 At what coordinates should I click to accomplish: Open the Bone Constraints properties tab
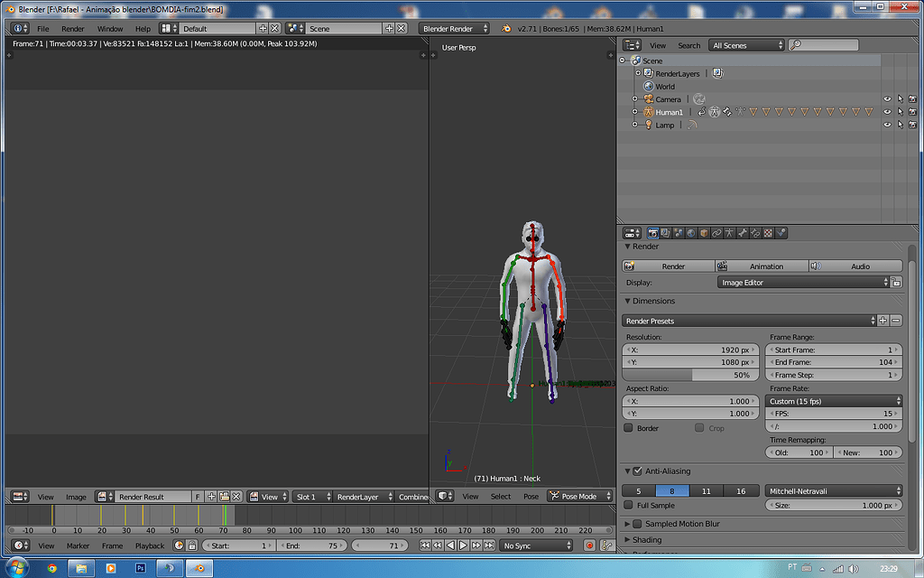[x=755, y=233]
